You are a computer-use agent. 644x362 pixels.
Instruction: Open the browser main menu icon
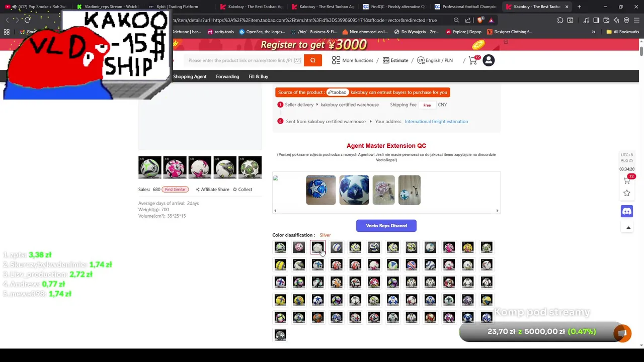click(x=636, y=20)
